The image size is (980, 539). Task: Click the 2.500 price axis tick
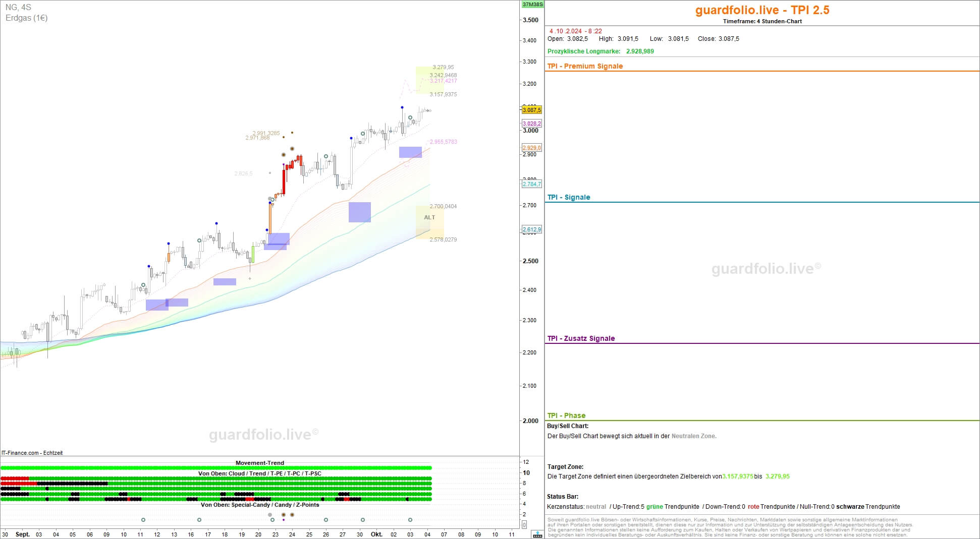(x=530, y=261)
